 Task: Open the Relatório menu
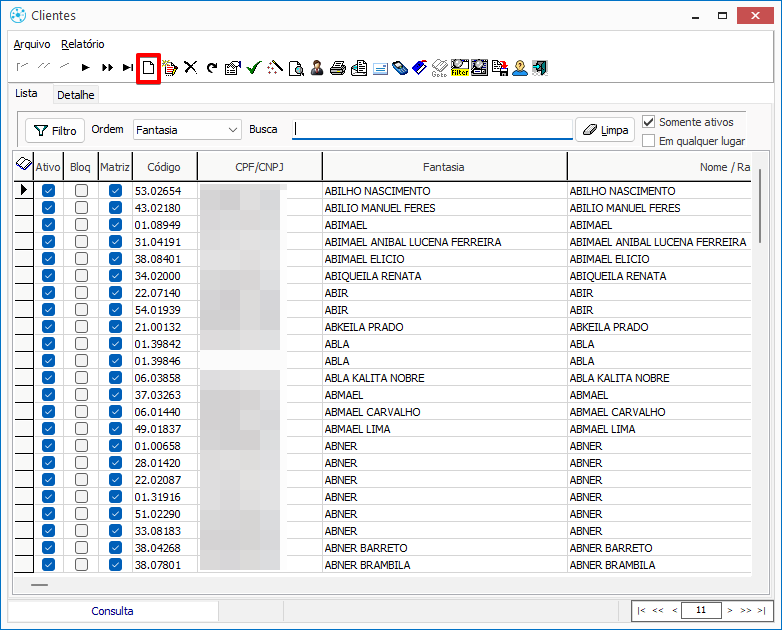click(x=83, y=44)
